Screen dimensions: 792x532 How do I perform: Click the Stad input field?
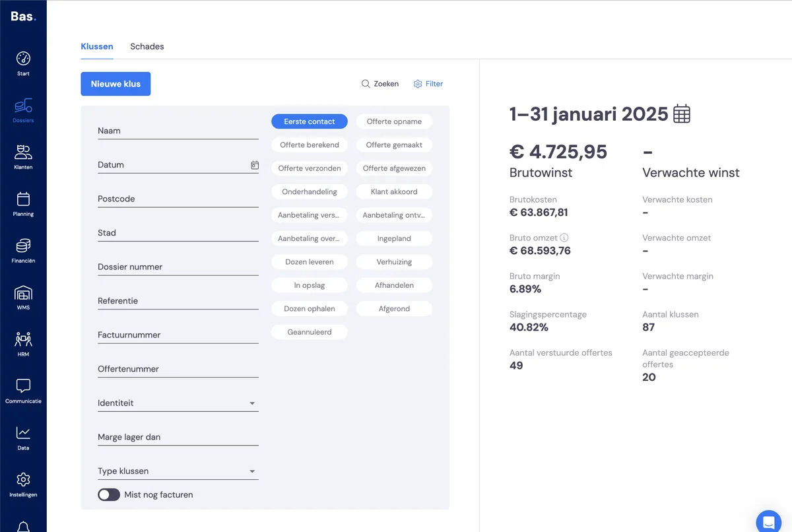[178, 233]
